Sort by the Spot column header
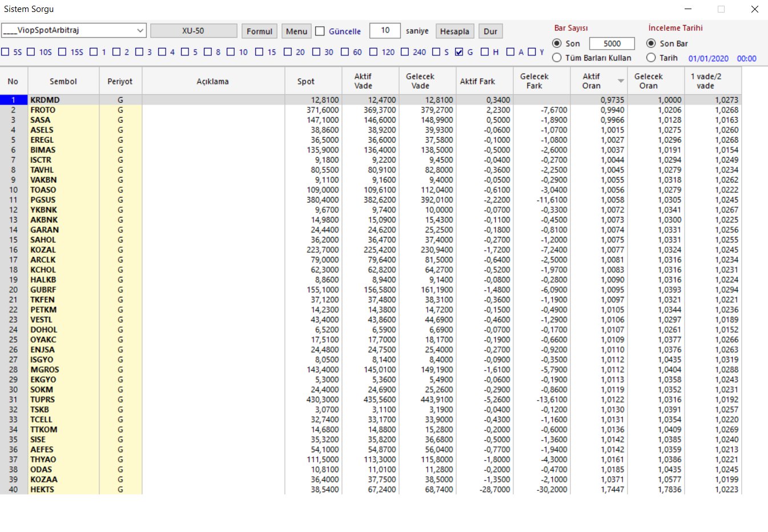Screen dimensions: 768x532 tap(313, 81)
